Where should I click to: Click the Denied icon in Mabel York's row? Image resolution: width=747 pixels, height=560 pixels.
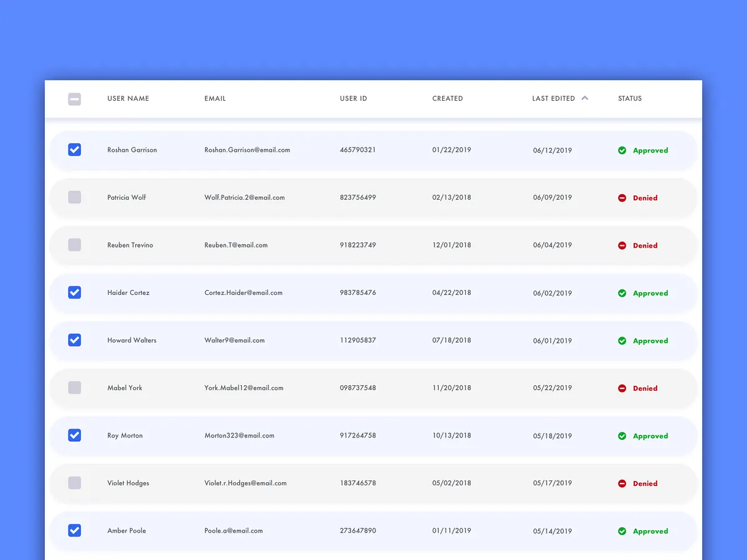[622, 388]
